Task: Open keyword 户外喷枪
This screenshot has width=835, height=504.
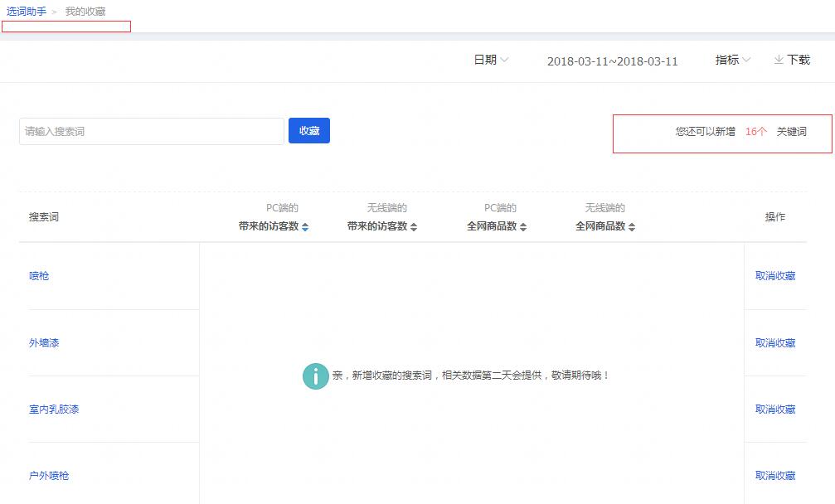Action: click(49, 476)
